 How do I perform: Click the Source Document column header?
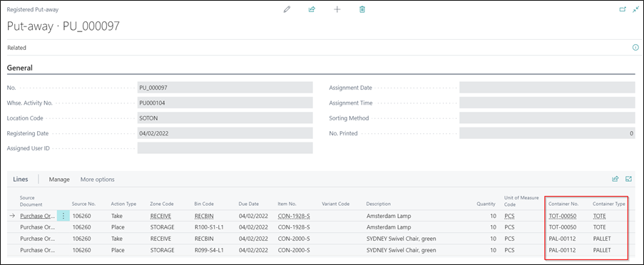coord(31,201)
